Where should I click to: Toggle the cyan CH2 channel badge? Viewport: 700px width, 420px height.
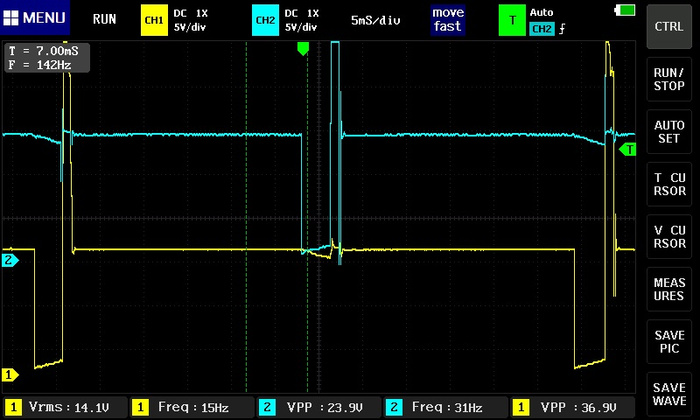coord(264,19)
